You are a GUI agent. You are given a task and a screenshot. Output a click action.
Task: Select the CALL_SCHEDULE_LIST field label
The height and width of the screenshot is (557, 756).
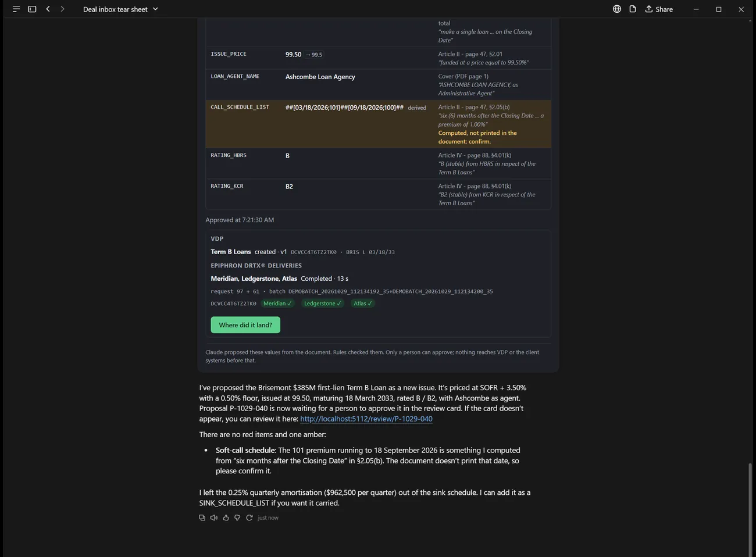click(x=240, y=107)
